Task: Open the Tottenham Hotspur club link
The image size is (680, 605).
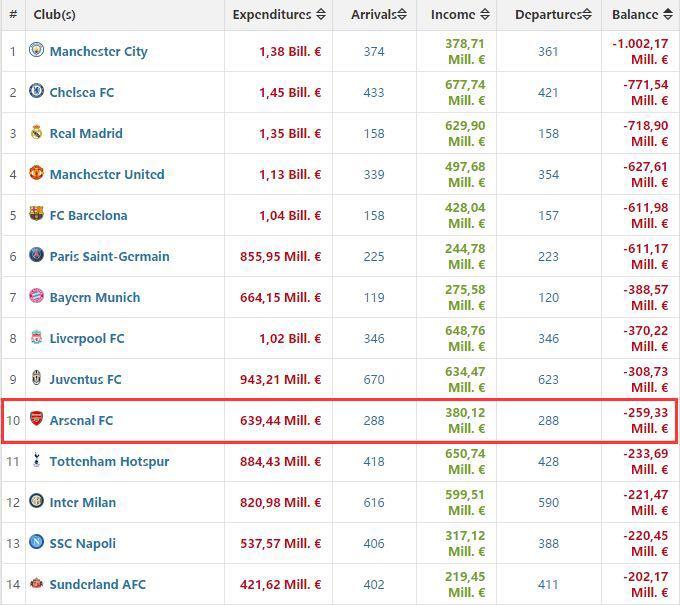Action: 109,462
